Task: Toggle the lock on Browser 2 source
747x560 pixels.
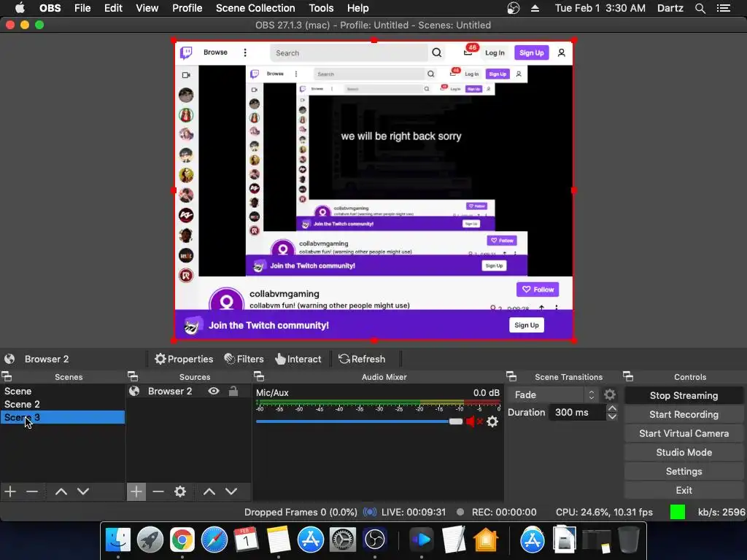Action: (233, 391)
